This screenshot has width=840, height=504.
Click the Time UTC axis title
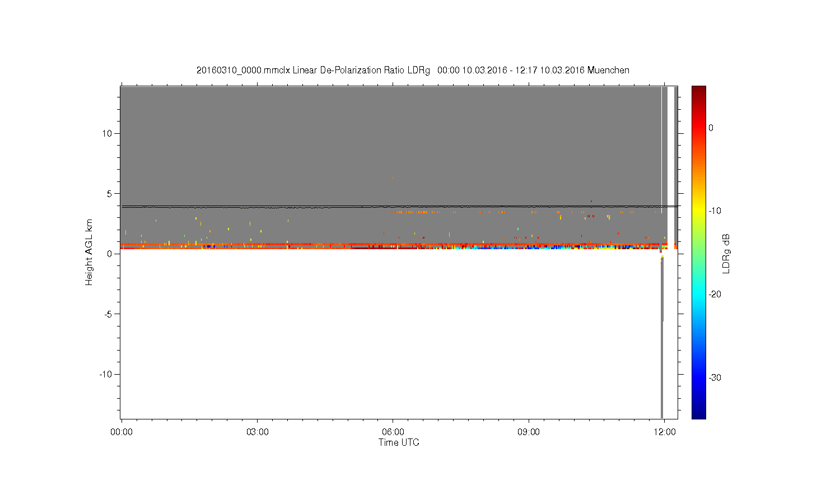coord(399,442)
